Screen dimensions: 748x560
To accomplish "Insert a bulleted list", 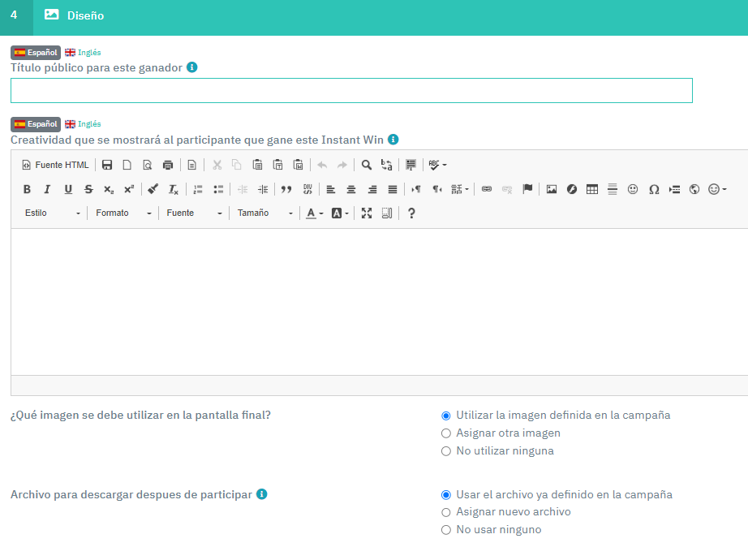I will [218, 190].
